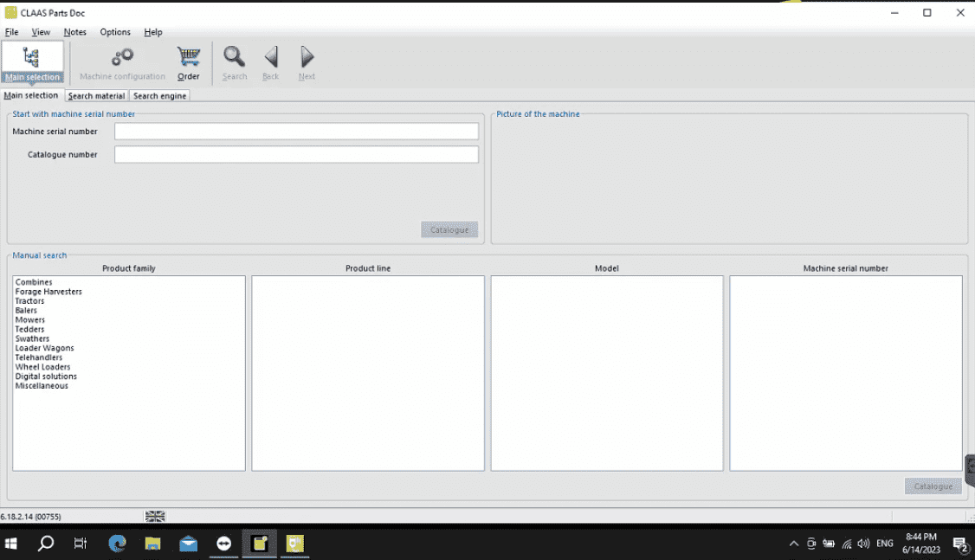Click the version text 6.18.2.14 in status bar
The width and height of the screenshot is (975, 560).
coord(30,517)
